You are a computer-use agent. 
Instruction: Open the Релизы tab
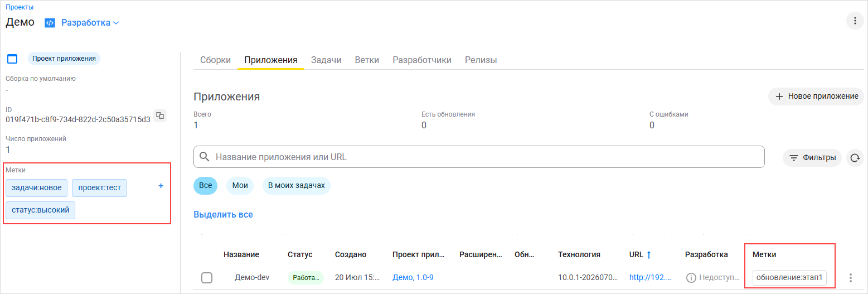pyautogui.click(x=481, y=60)
